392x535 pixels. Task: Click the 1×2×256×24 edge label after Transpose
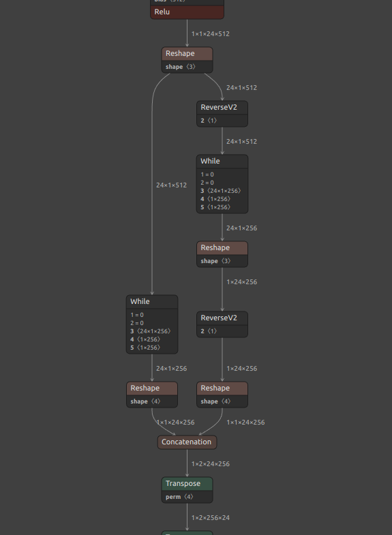(211, 518)
